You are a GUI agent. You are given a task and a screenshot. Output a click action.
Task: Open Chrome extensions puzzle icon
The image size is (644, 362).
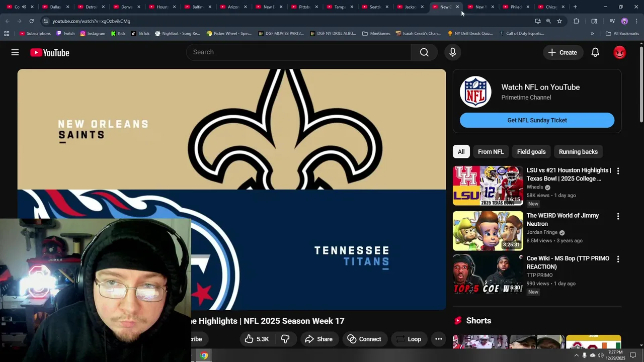click(577, 21)
